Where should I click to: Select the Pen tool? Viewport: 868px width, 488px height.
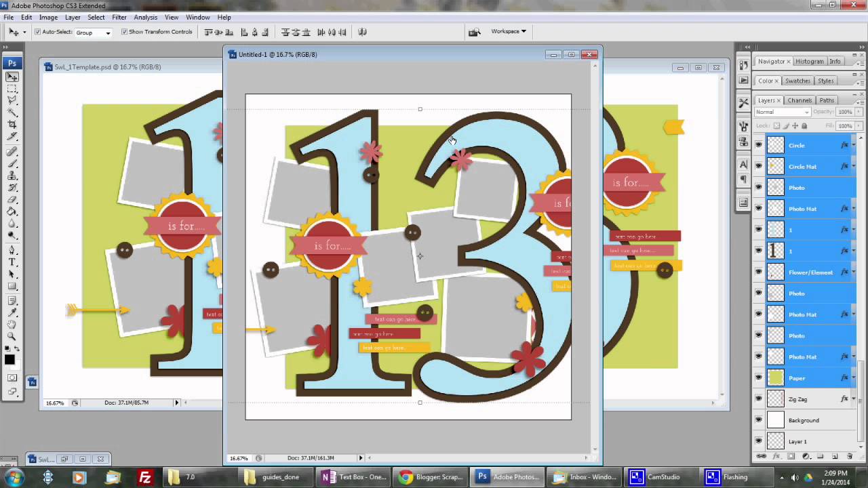coord(12,250)
